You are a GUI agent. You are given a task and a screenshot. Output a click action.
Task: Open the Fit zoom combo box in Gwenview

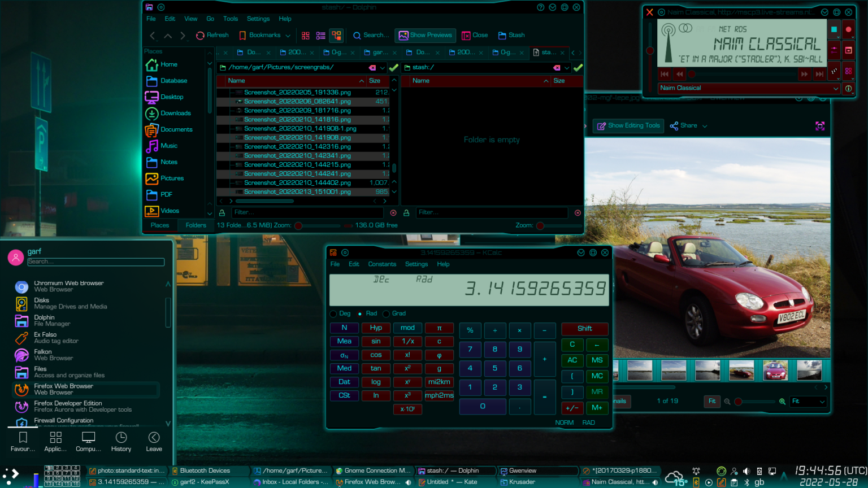click(808, 402)
